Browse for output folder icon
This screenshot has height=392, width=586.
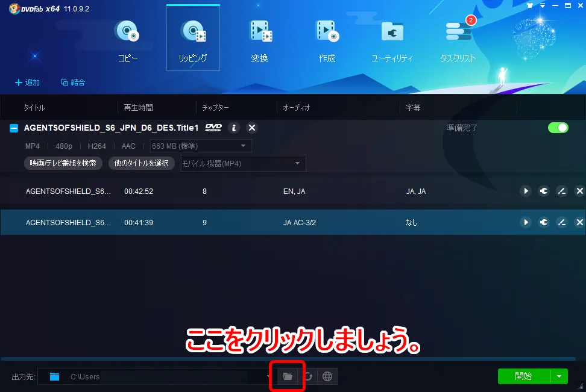[288, 376]
